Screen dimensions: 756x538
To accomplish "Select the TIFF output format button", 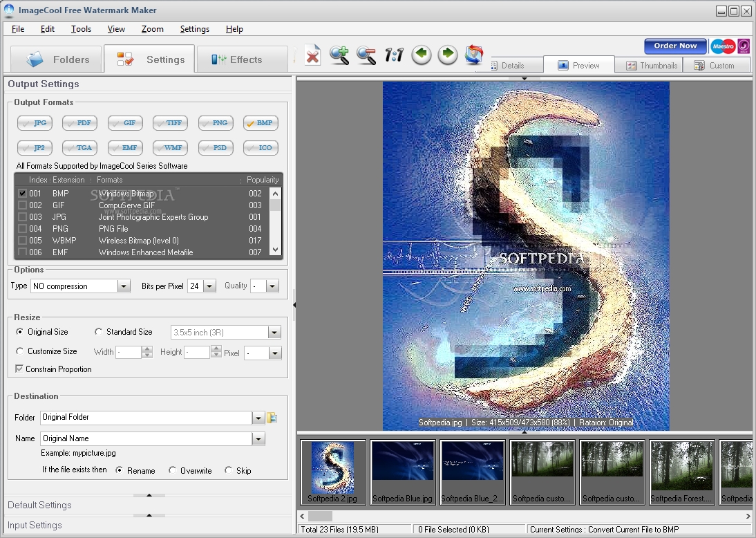I will [170, 123].
